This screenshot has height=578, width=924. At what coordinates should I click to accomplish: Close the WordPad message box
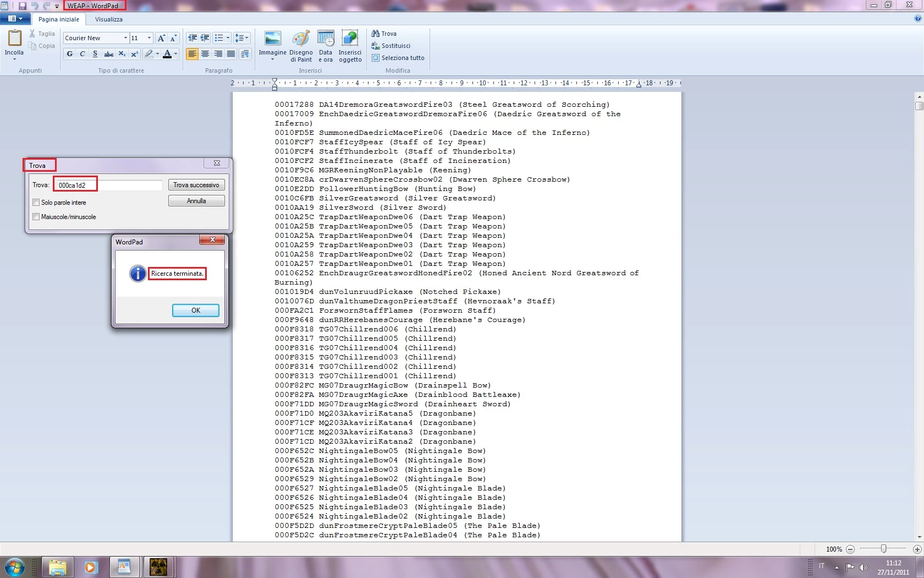coord(212,240)
